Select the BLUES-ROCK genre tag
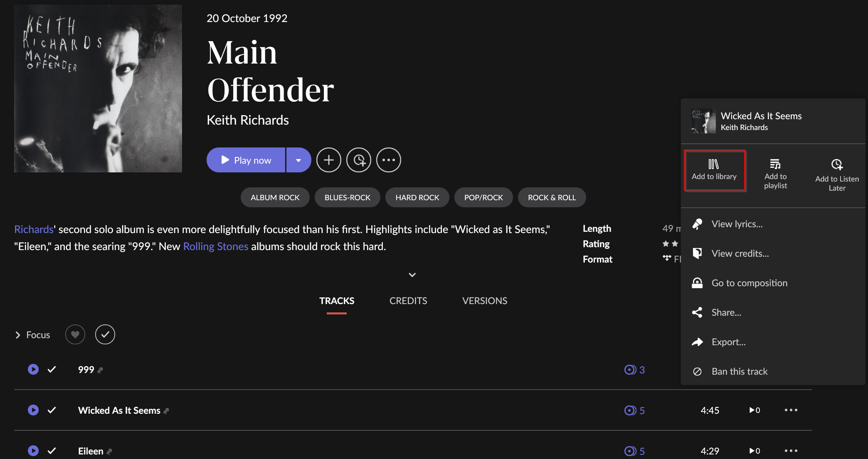Viewport: 868px width, 459px height. tap(348, 197)
